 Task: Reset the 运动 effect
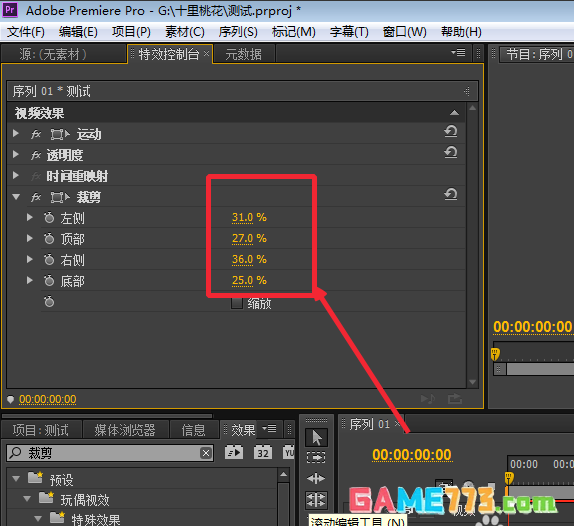pyautogui.click(x=451, y=131)
